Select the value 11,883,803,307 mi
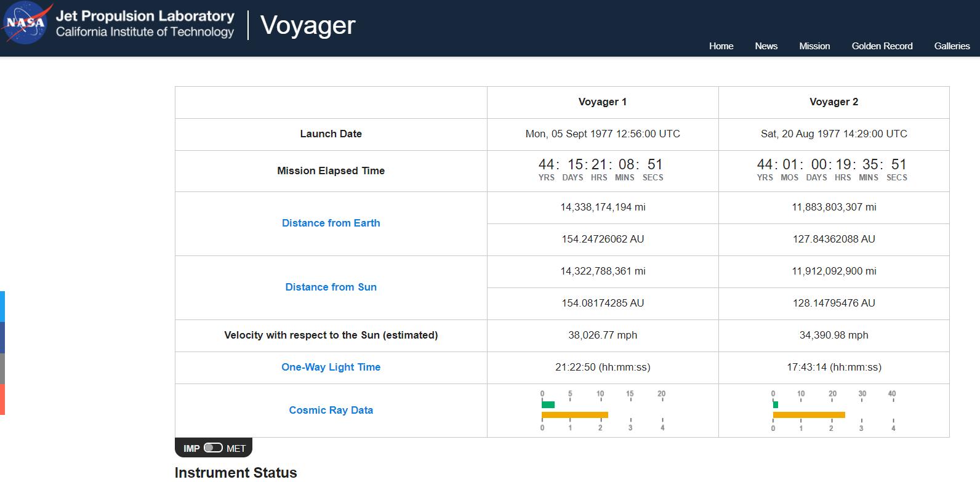 834,207
